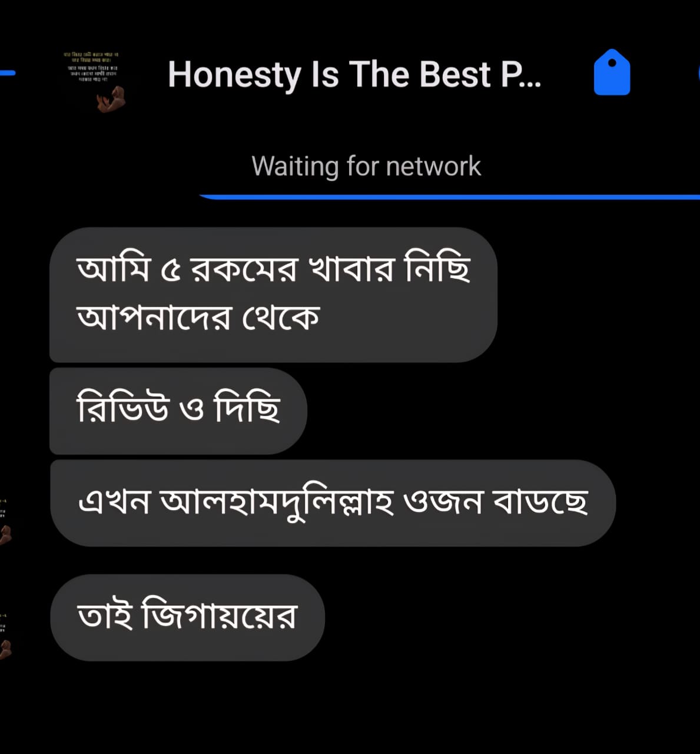Open Honesty Is The Best P... chat details
Viewport: 700px width, 754px height.
(x=354, y=74)
